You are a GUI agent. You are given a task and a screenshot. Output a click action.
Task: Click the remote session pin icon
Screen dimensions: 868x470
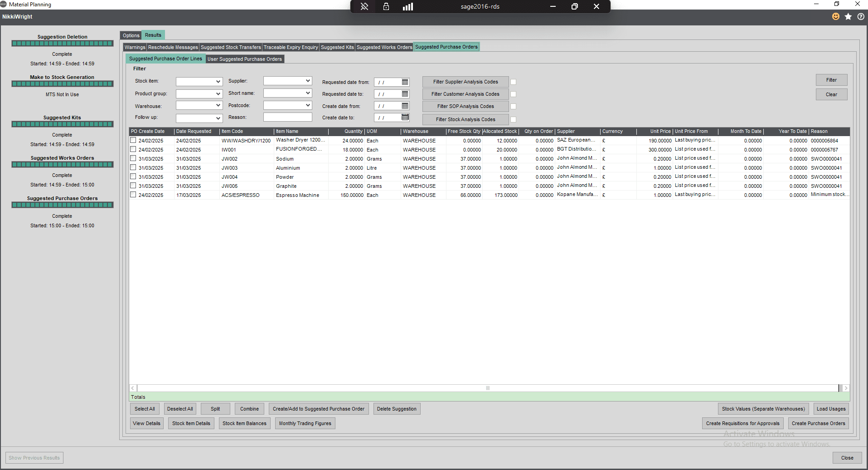364,6
